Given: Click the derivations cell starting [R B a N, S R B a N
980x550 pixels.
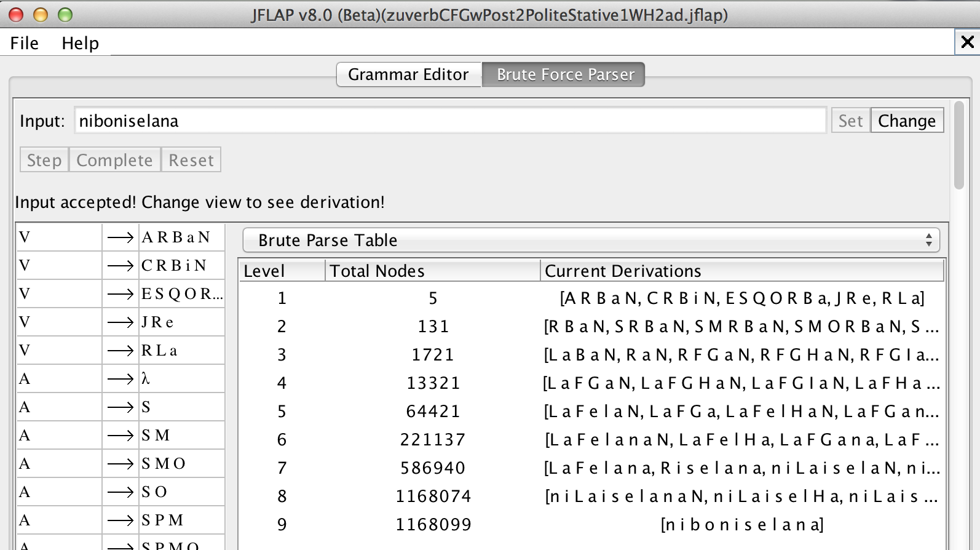Looking at the screenshot, I should coord(742,327).
